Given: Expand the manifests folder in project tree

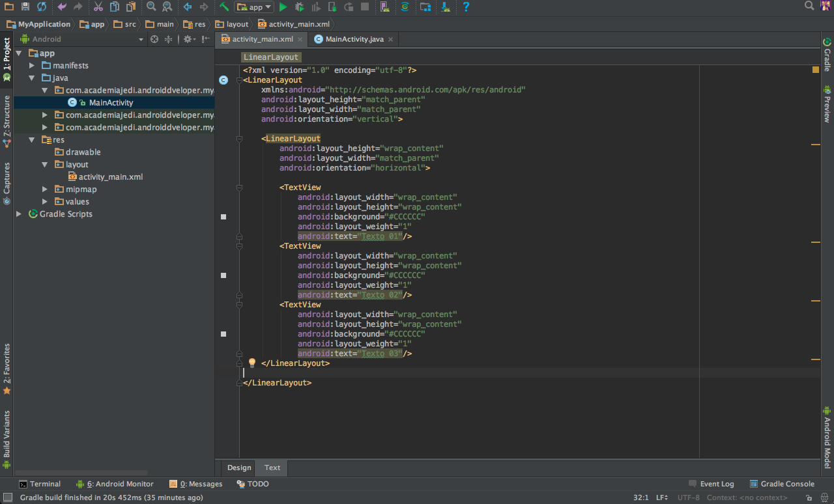Looking at the screenshot, I should click(31, 66).
